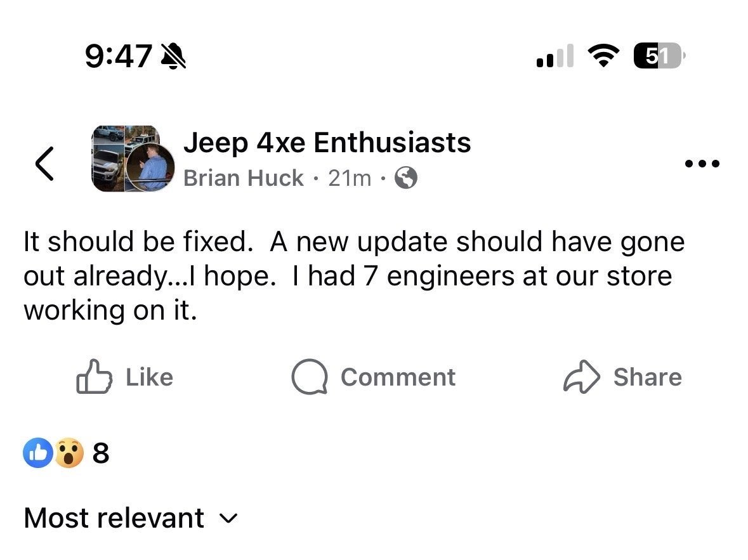Tap the Share arrow icon

[x=581, y=377]
